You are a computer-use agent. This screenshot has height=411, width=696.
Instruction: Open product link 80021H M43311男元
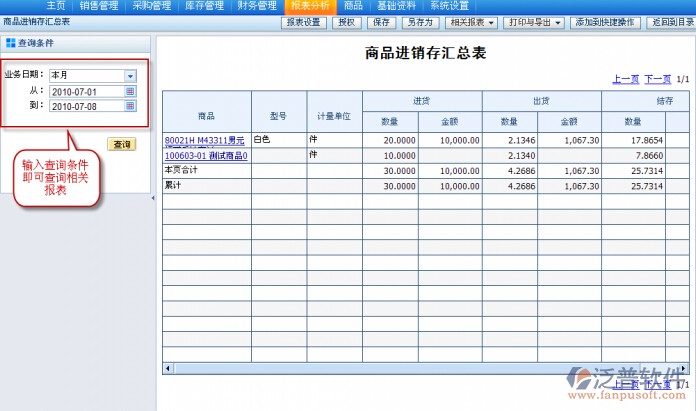204,141
